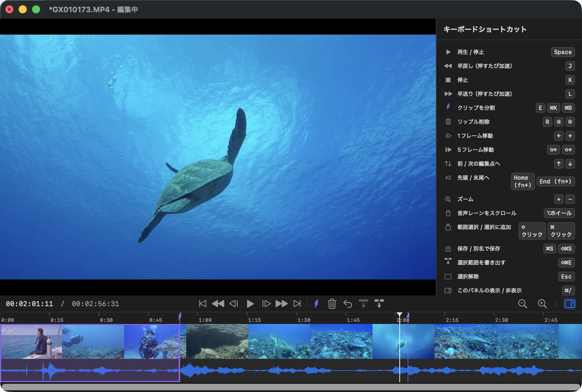Click the shift-right badge for 5フレーム移動
582x392 pixels.
pyautogui.click(x=568, y=150)
